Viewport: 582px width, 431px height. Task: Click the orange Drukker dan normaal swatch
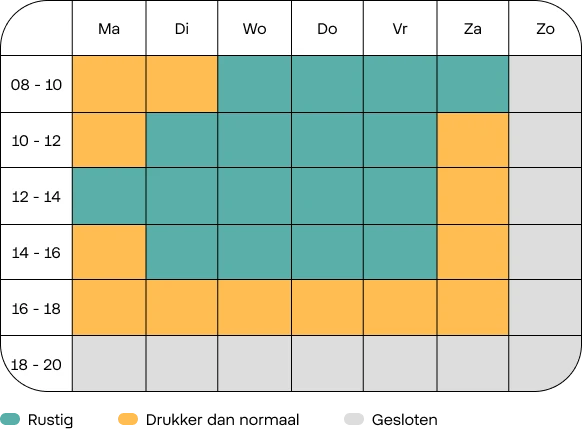(128, 419)
